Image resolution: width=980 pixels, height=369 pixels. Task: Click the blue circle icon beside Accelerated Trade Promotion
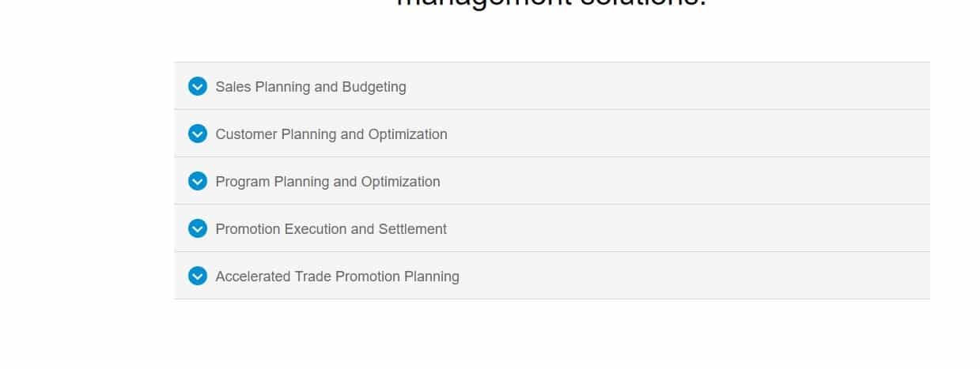point(198,276)
